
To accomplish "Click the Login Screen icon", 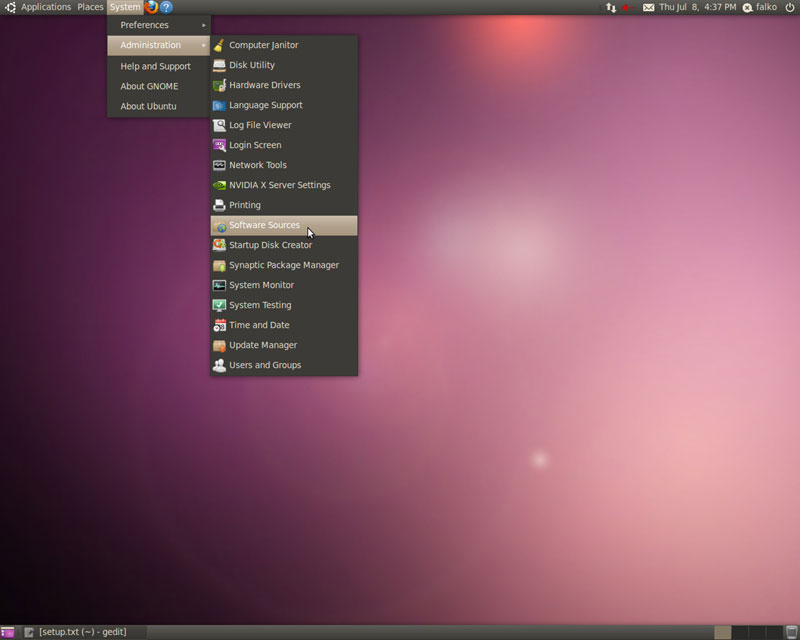I will click(219, 145).
